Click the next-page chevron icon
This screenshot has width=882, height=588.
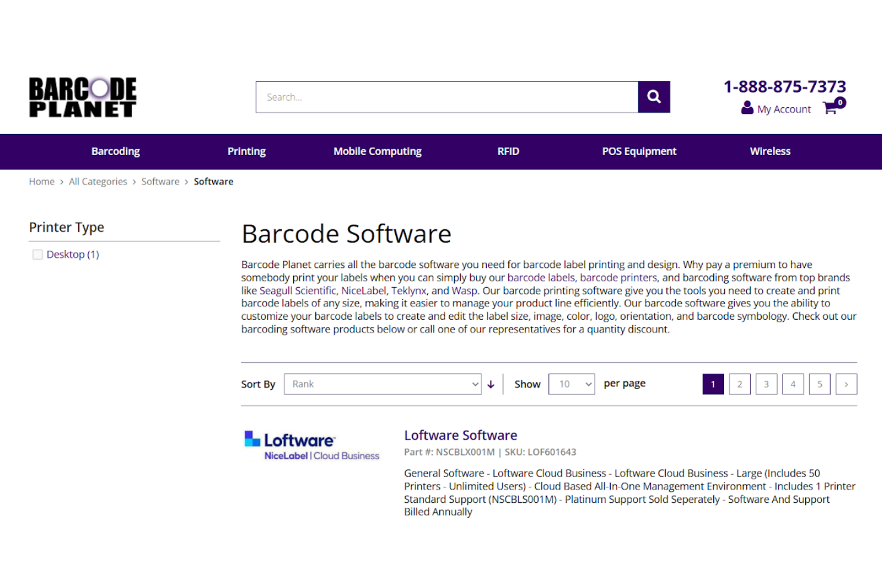click(x=846, y=384)
